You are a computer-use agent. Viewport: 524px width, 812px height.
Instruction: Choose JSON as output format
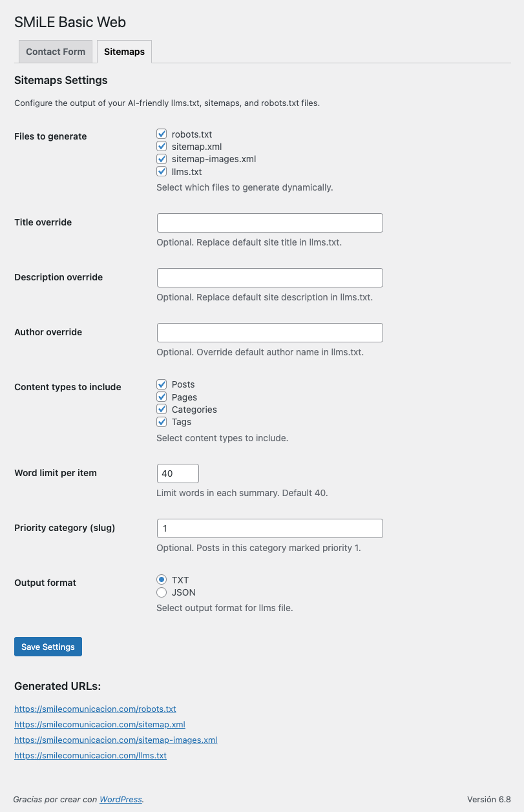(x=162, y=592)
